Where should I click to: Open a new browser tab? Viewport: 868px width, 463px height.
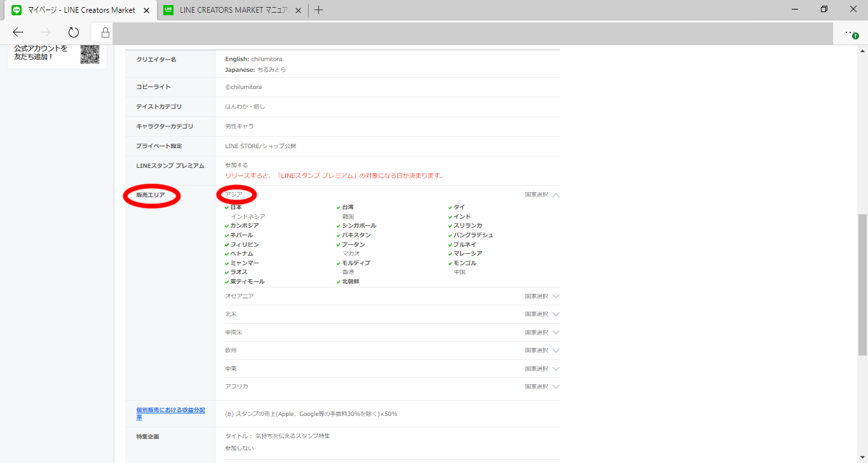point(319,10)
